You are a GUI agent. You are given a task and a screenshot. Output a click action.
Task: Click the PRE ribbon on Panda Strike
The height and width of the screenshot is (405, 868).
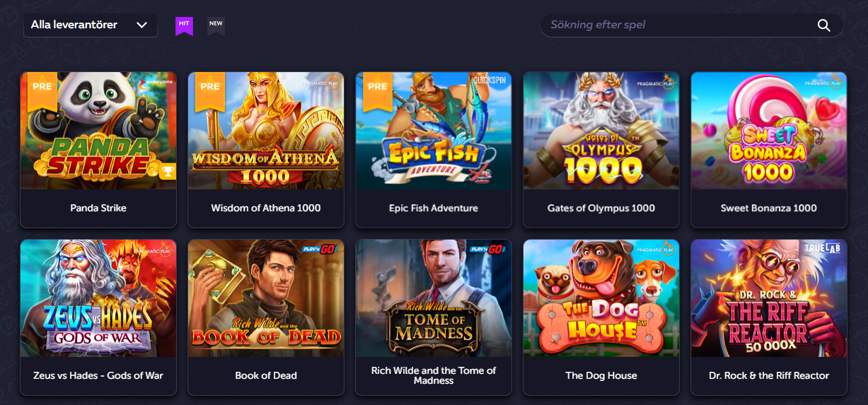[x=42, y=88]
